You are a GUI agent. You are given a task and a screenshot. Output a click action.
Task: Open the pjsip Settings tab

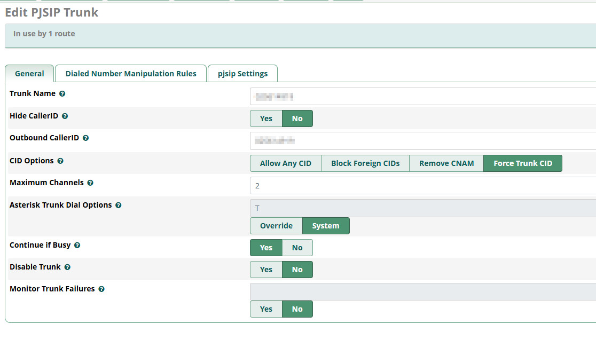point(242,74)
